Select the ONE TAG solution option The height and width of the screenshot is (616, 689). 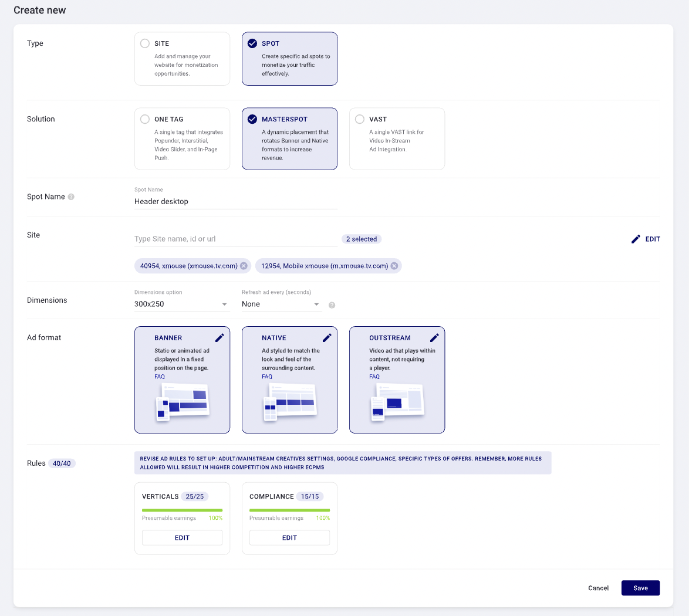tap(145, 119)
